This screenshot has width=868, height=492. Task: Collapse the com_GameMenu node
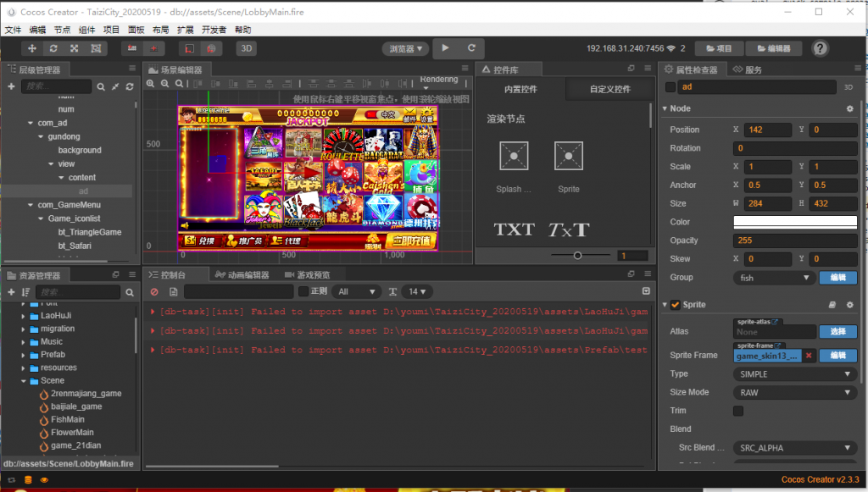(31, 205)
